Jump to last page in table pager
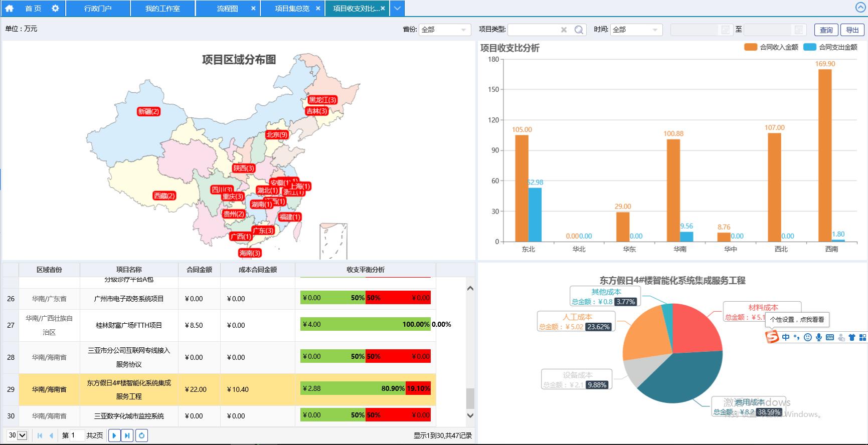 coord(127,435)
